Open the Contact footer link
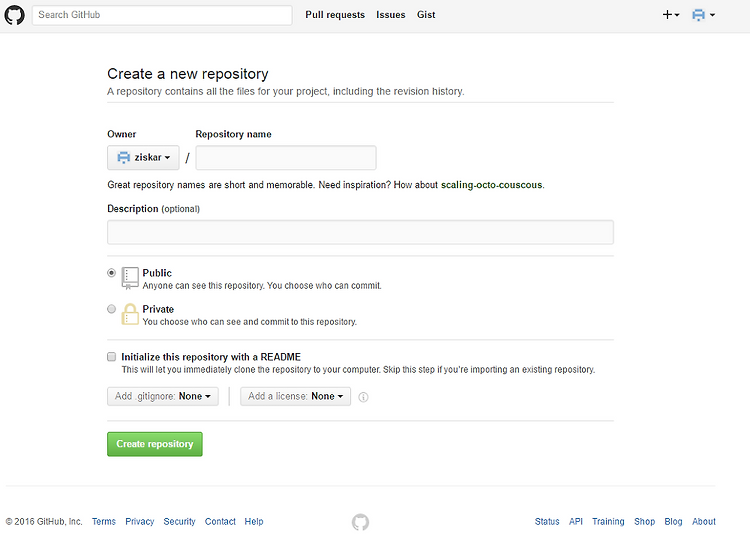This screenshot has height=539, width=750. (x=220, y=522)
